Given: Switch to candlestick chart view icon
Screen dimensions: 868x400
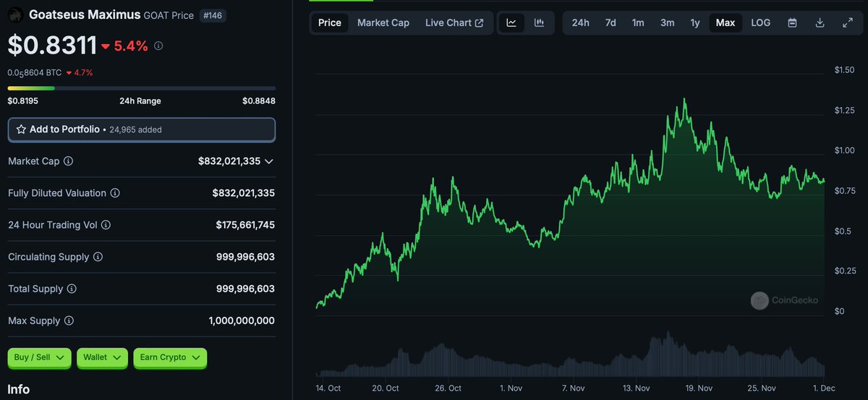Looking at the screenshot, I should 539,22.
